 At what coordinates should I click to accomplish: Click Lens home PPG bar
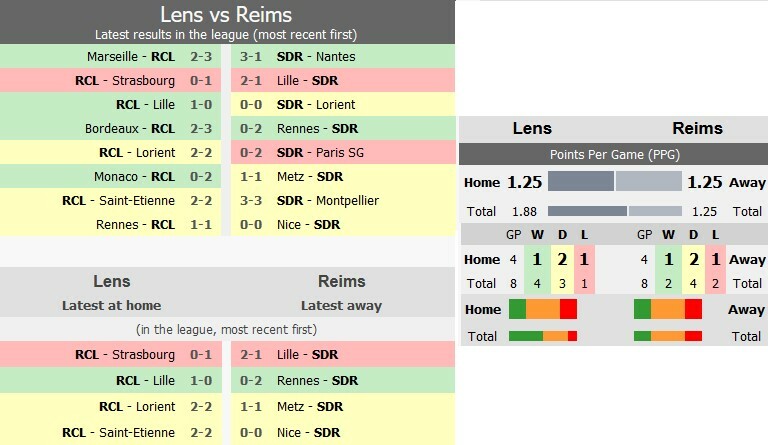pos(580,182)
